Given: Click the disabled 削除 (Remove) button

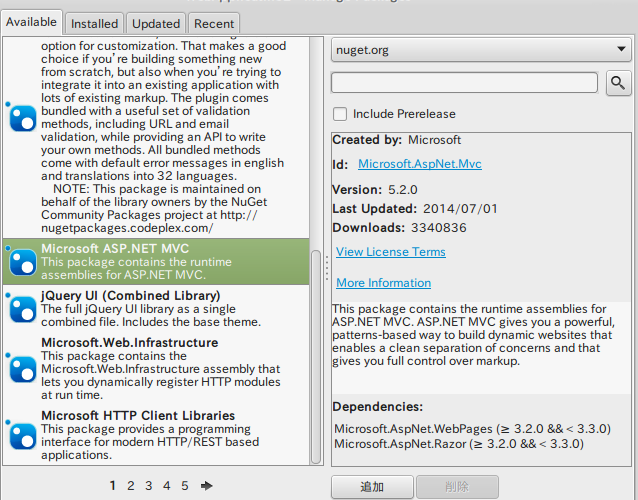Looking at the screenshot, I should (x=457, y=487).
